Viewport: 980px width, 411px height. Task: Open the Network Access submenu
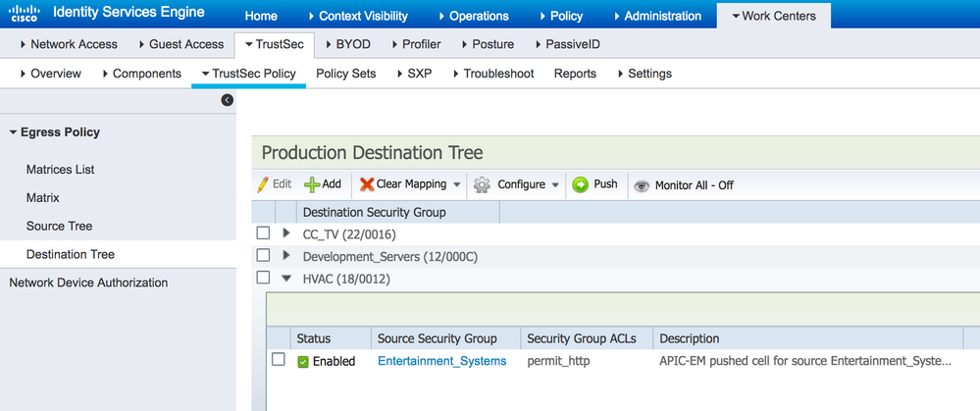tap(69, 44)
